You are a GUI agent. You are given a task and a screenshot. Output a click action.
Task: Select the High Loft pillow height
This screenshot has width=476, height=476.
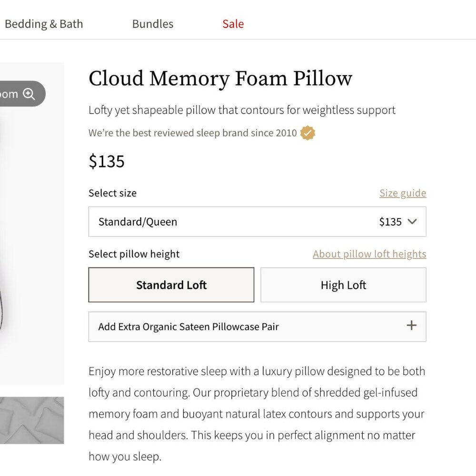[x=343, y=285]
